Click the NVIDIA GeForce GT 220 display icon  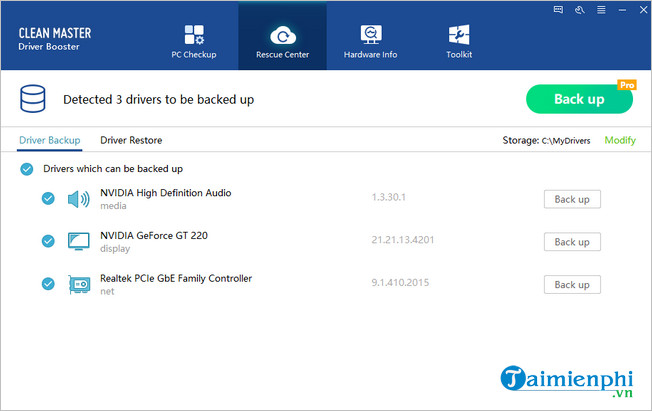[78, 241]
